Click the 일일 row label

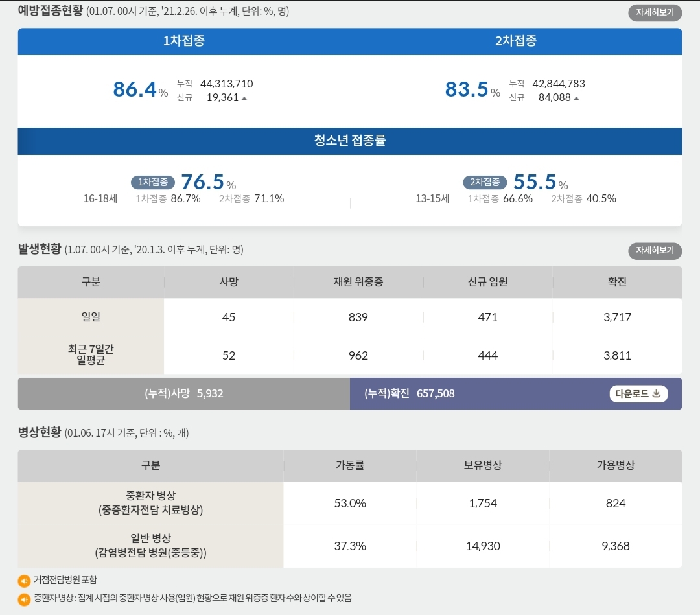pyautogui.click(x=91, y=317)
